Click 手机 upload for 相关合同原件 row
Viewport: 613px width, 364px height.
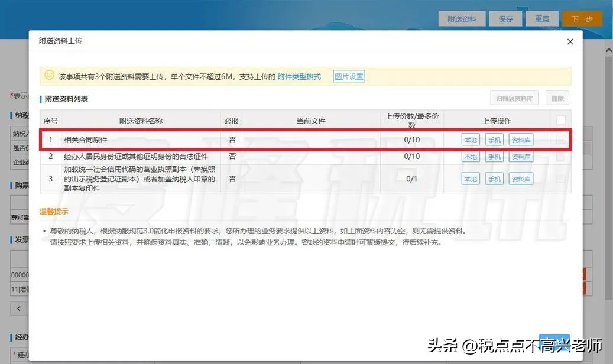[495, 139]
